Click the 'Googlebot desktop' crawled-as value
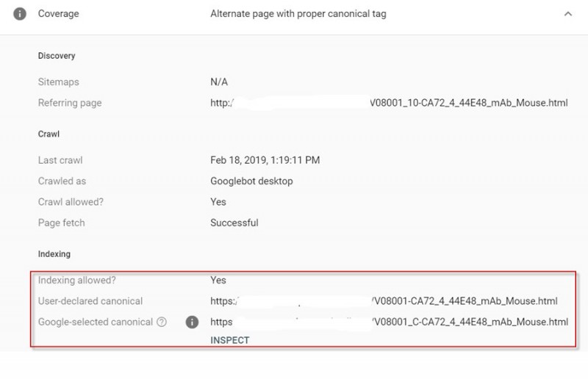The height and width of the screenshot is (379, 588). [251, 181]
